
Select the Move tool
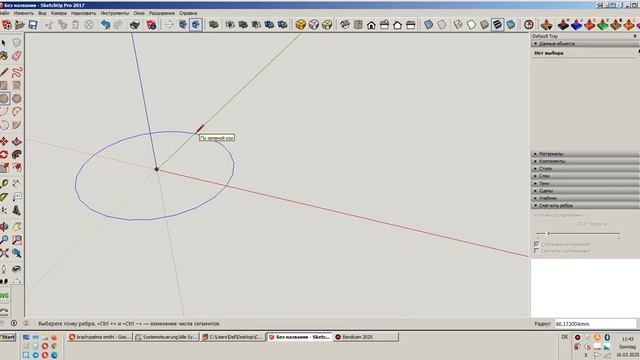4,142
